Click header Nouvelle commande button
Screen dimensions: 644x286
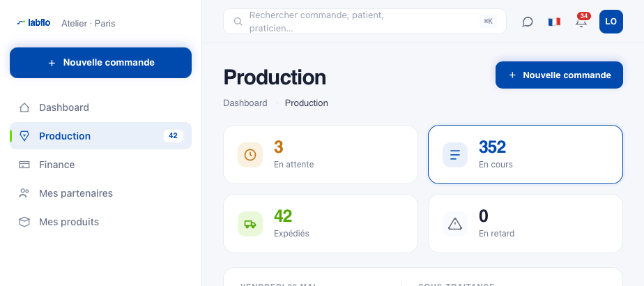[x=559, y=75]
